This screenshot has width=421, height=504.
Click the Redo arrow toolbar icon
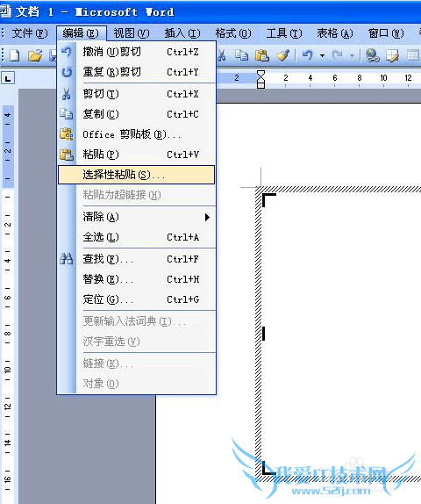point(337,55)
